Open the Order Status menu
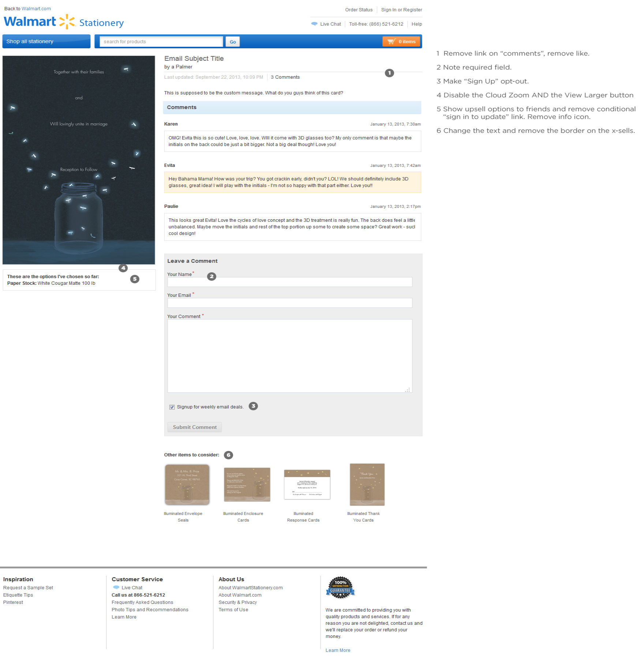The image size is (644, 661). (x=358, y=10)
